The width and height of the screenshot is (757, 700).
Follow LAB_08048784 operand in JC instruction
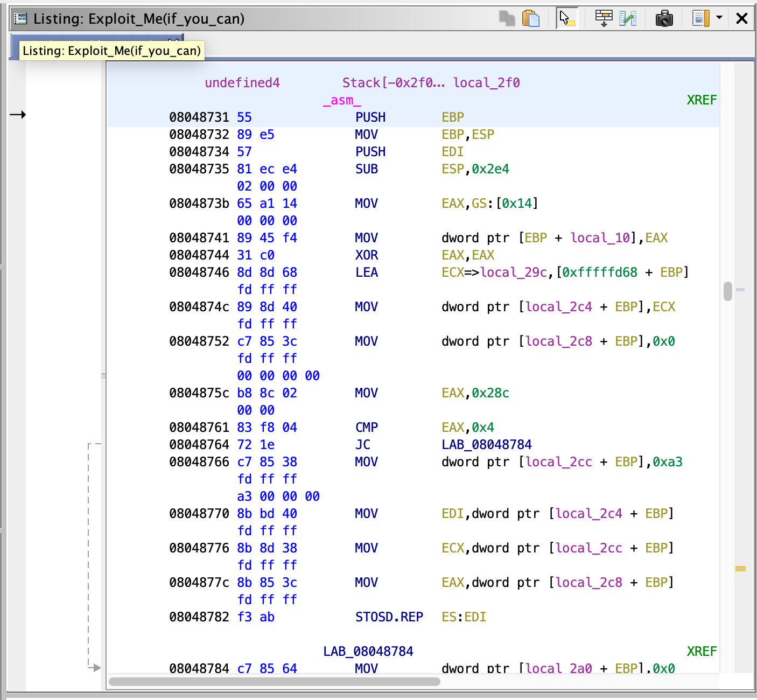486,445
